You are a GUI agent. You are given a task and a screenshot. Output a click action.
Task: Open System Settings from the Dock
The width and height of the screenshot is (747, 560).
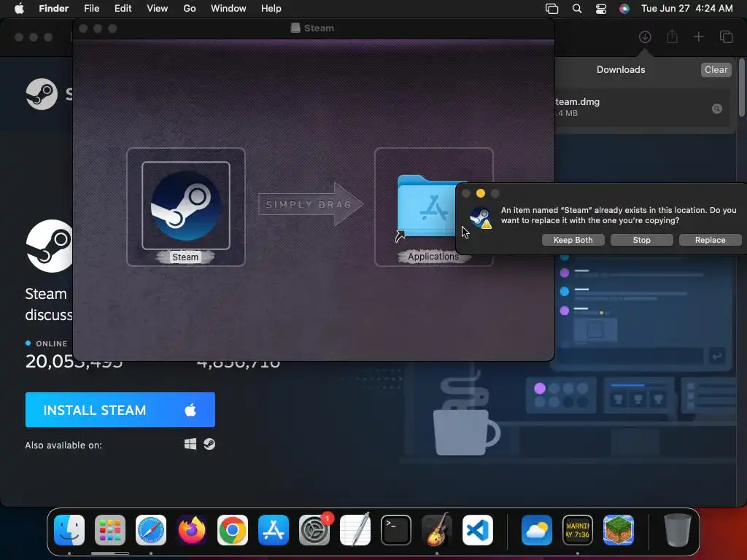[314, 530]
